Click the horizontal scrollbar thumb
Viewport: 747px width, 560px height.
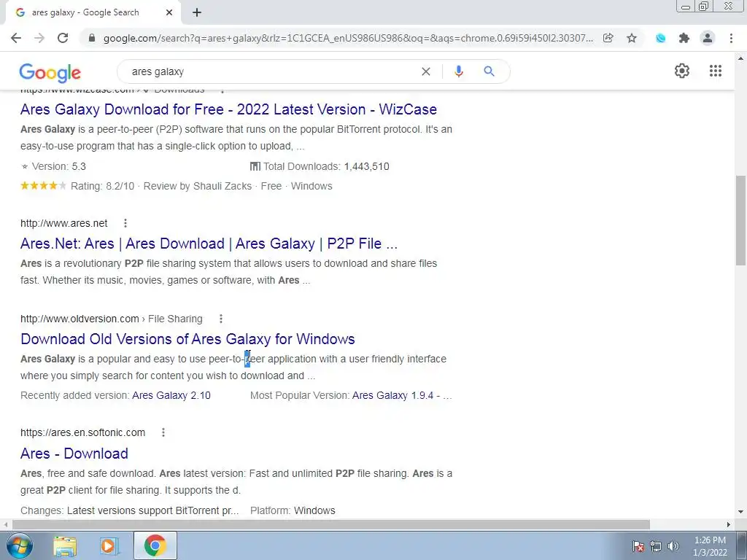click(331, 524)
